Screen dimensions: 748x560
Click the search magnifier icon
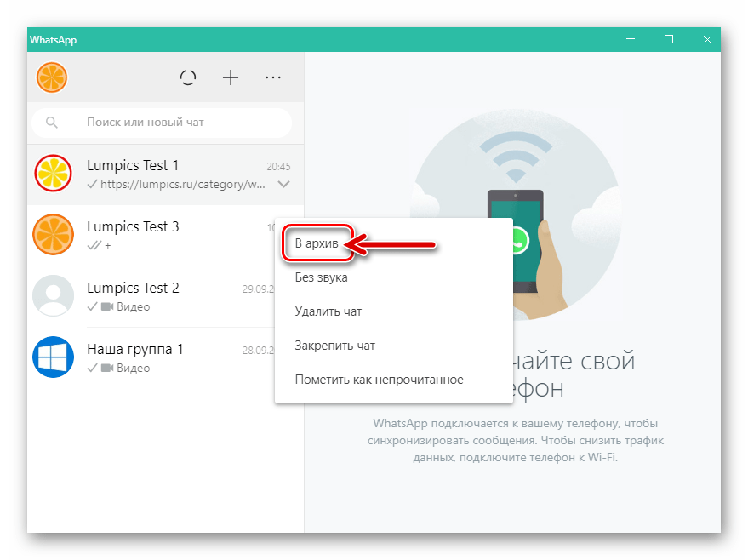pos(52,123)
